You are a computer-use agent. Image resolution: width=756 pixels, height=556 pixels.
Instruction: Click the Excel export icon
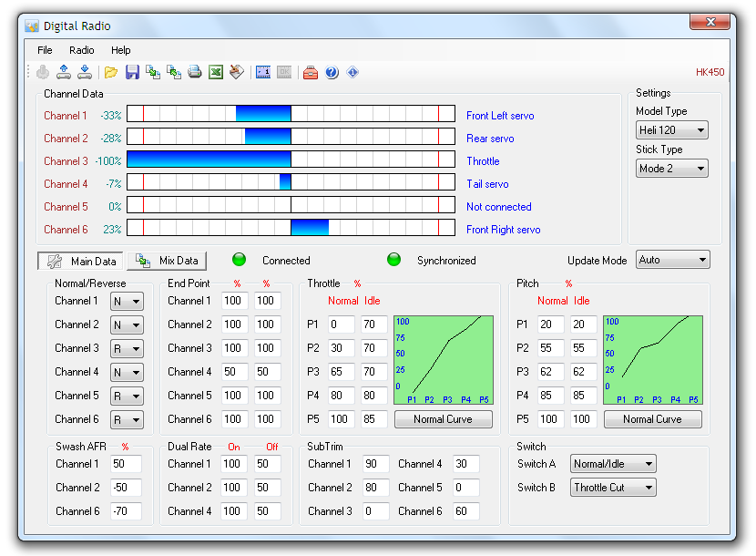[x=216, y=73]
